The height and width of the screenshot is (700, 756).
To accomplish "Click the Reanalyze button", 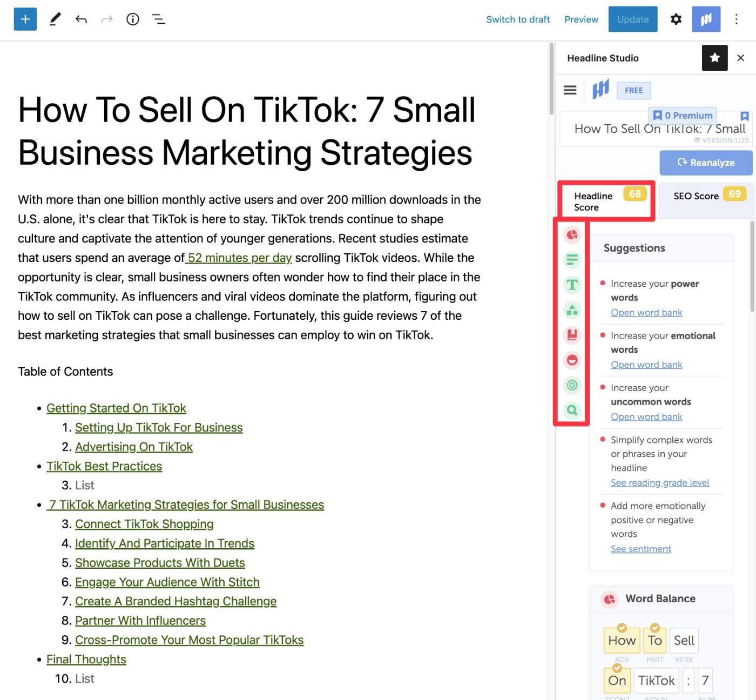I will pos(706,163).
